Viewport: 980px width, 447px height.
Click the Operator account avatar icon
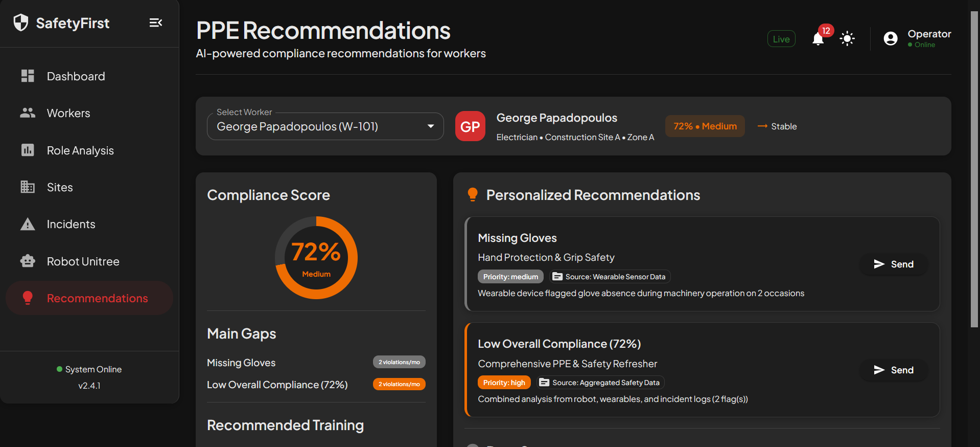pyautogui.click(x=891, y=39)
